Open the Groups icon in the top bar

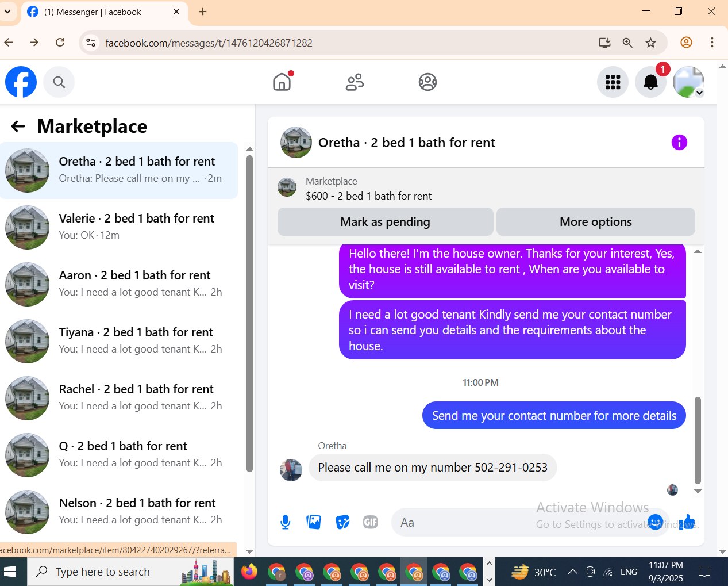pos(427,82)
